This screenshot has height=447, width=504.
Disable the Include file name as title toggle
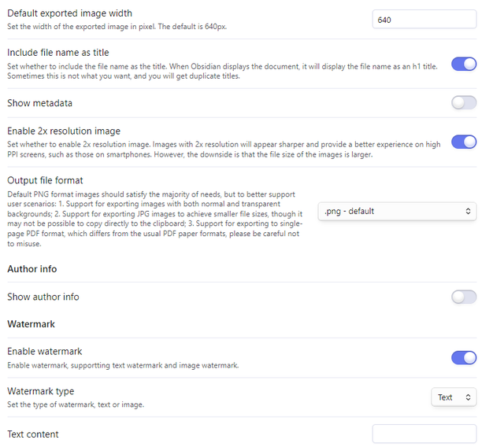[464, 65]
